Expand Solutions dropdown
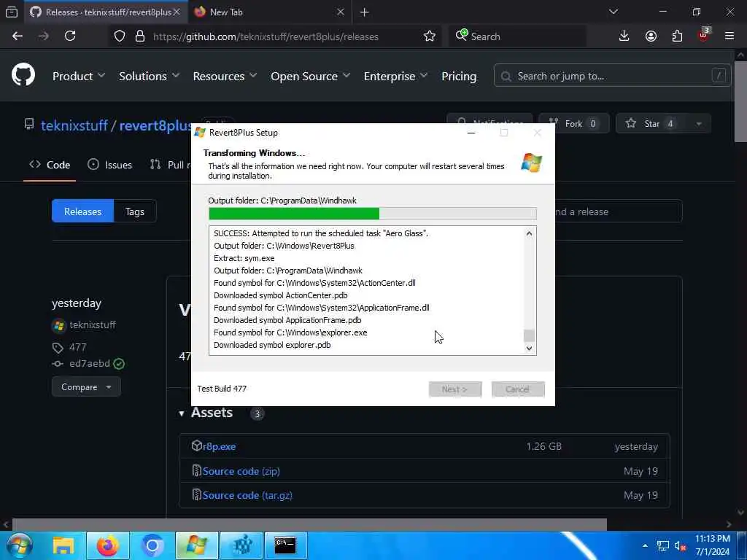Screen dimensions: 747x560 149,76
